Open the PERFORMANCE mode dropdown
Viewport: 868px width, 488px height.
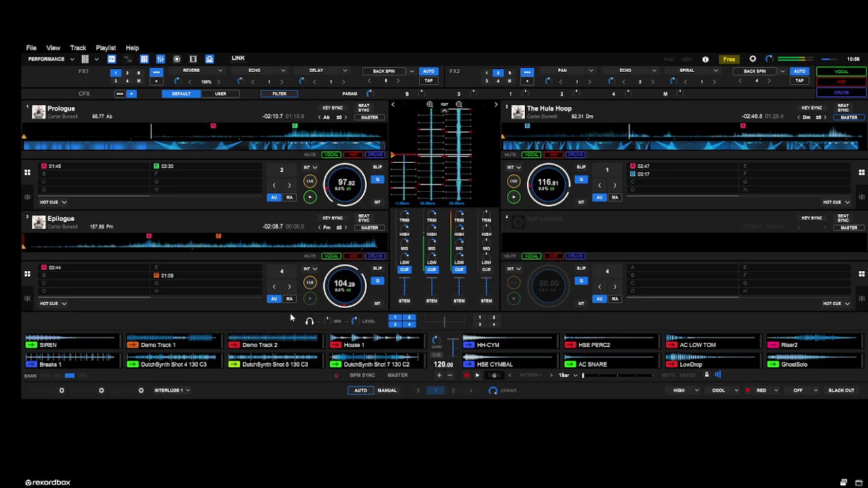[x=51, y=59]
